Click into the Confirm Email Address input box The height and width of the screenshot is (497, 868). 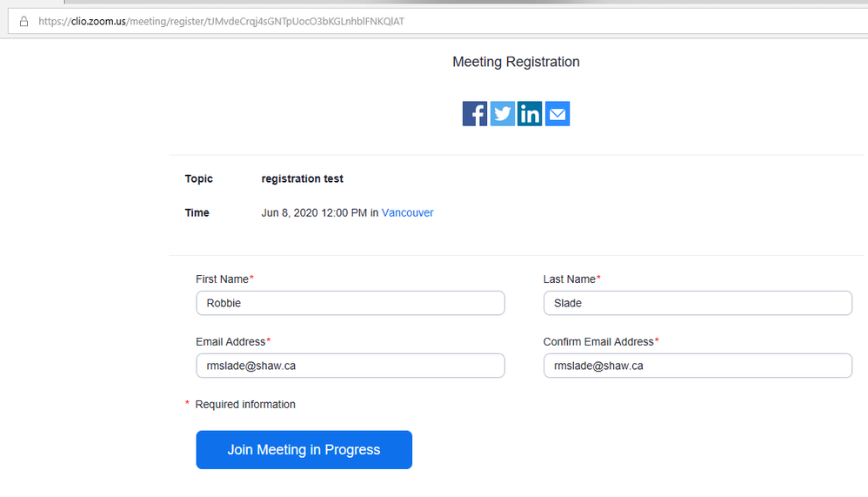coord(697,366)
